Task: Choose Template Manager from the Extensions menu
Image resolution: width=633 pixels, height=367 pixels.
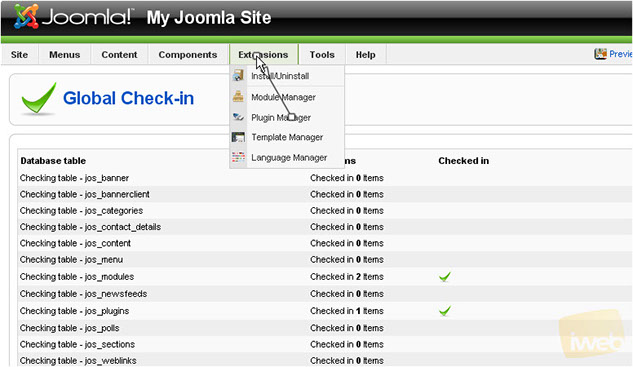Action: [x=287, y=137]
